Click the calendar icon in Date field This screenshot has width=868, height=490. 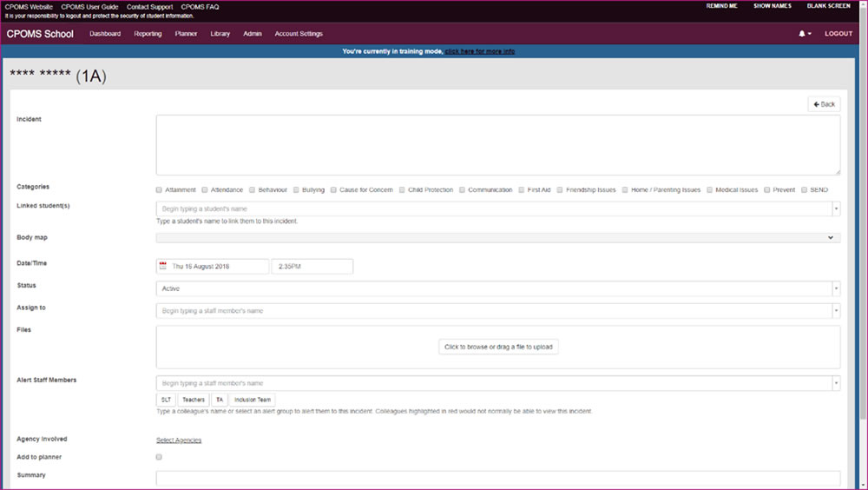pos(163,266)
